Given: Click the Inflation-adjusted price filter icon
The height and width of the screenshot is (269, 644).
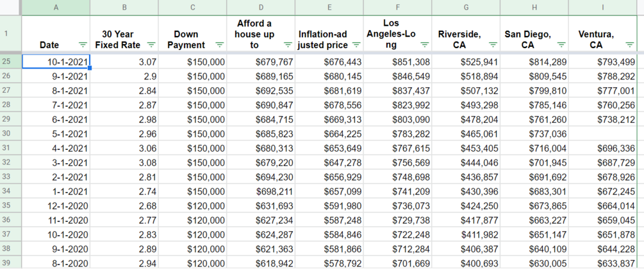Looking at the screenshot, I should 356,45.
